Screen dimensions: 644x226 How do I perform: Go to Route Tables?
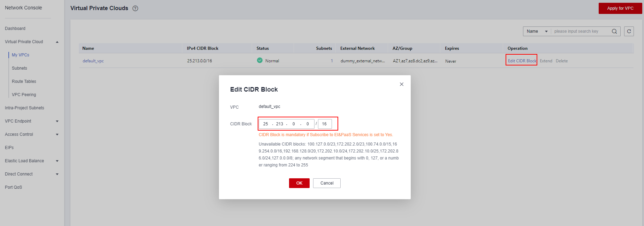tap(24, 81)
